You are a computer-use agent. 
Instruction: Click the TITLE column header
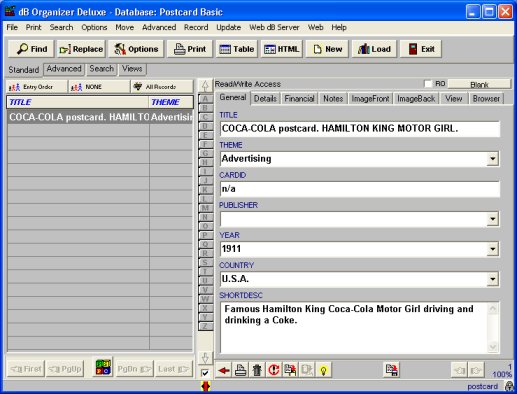[78, 102]
